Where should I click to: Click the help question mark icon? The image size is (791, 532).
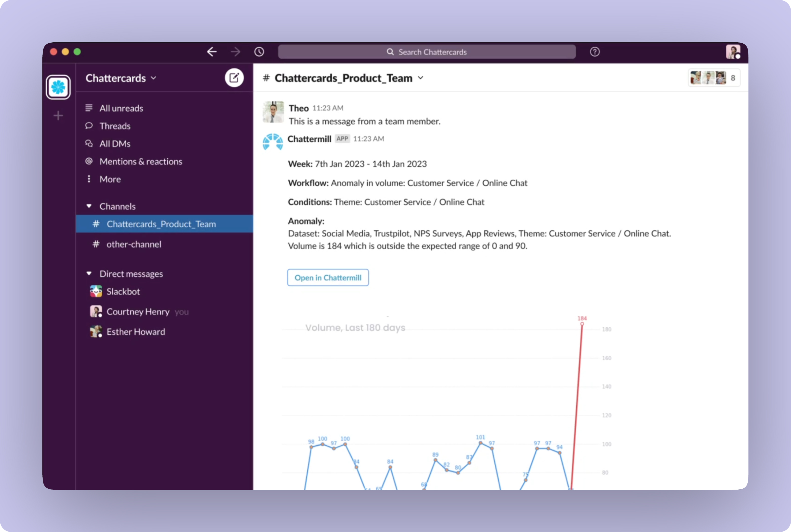595,52
